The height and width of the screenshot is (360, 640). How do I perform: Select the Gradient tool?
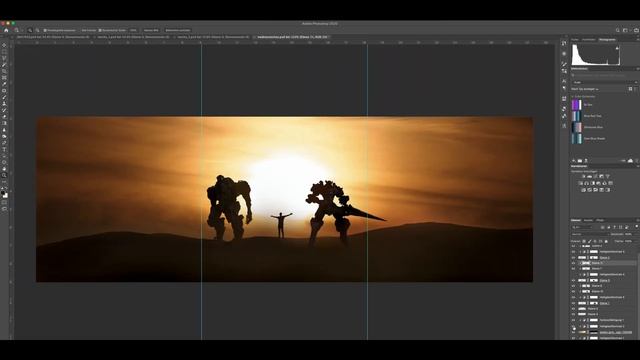click(x=4, y=123)
